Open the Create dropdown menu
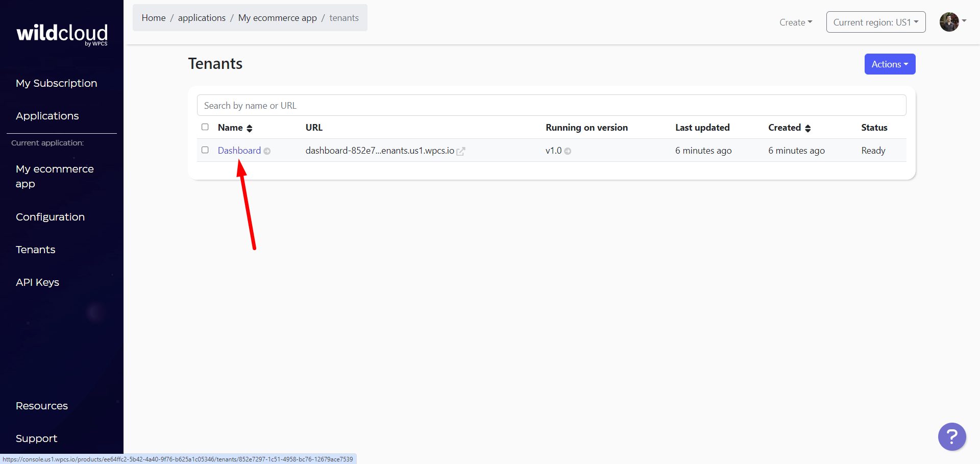This screenshot has height=464, width=980. click(796, 22)
